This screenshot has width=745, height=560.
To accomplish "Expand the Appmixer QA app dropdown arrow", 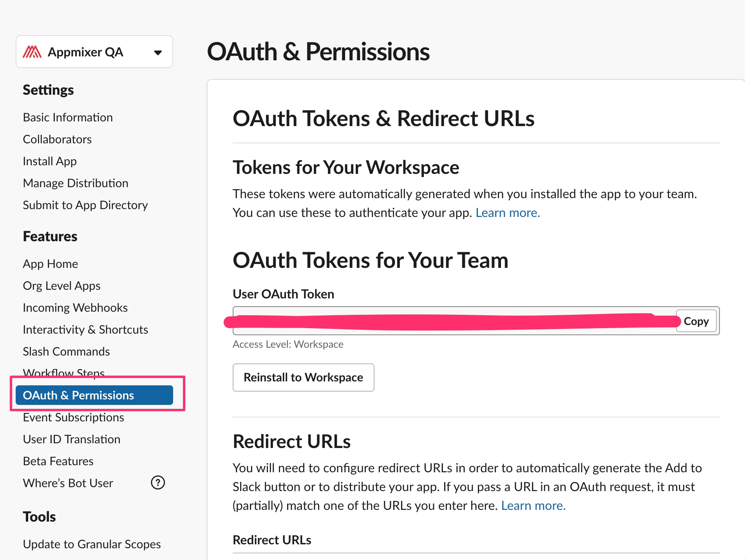I will coord(158,52).
